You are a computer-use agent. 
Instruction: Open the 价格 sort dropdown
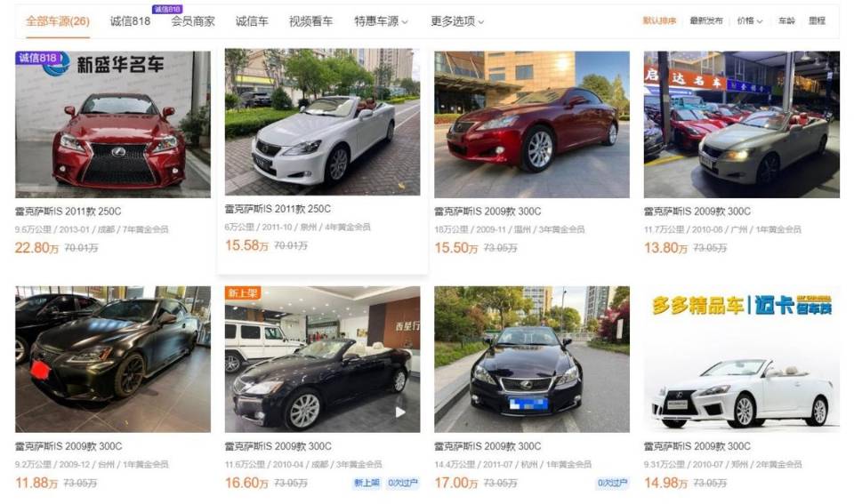coord(749,20)
